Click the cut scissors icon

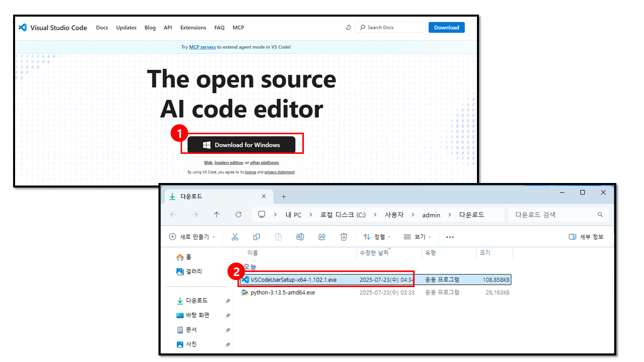(x=235, y=237)
